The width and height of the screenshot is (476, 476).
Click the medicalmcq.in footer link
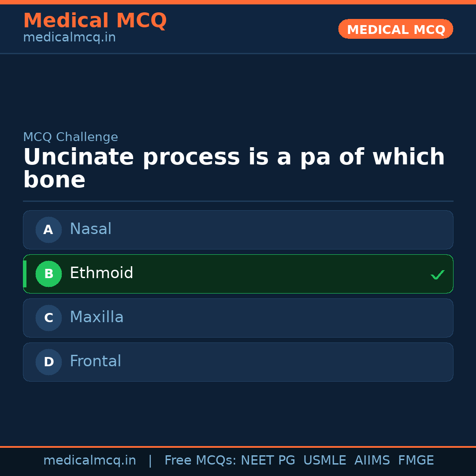pos(90,460)
